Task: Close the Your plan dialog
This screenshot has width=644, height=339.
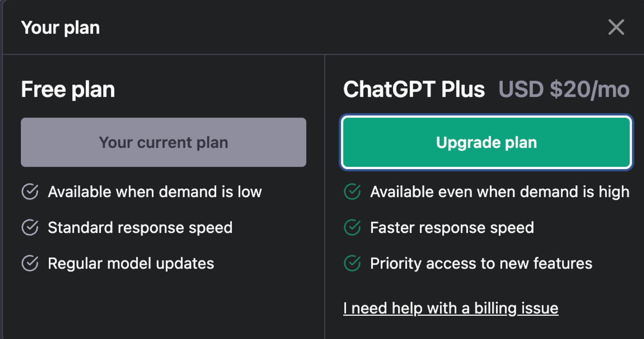Action: (616, 27)
